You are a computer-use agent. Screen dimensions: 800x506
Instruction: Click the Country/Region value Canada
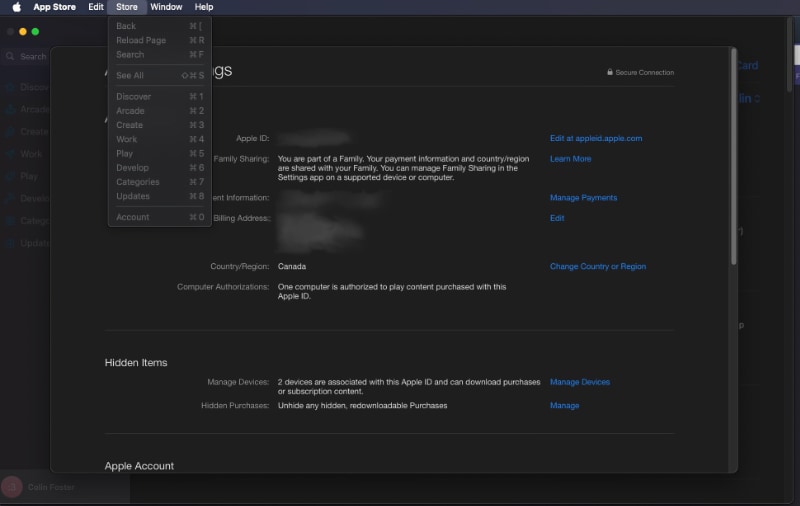[292, 266]
